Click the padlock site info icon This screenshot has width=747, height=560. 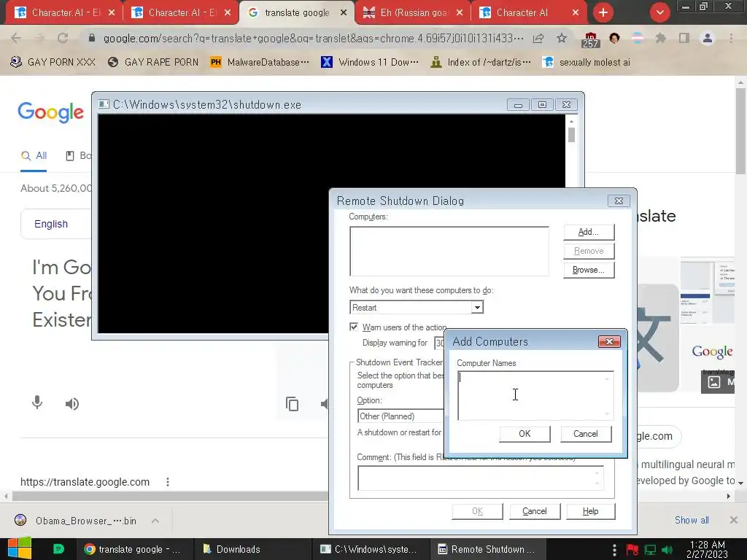pyautogui.click(x=92, y=38)
